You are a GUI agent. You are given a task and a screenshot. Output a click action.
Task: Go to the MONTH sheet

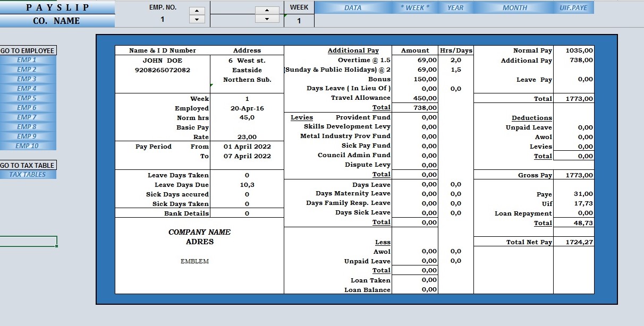pyautogui.click(x=514, y=7)
